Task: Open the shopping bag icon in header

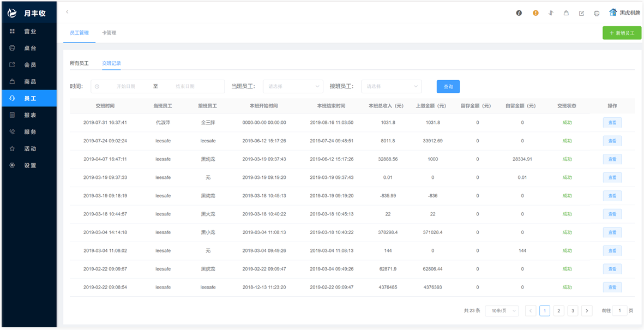Action: [566, 13]
